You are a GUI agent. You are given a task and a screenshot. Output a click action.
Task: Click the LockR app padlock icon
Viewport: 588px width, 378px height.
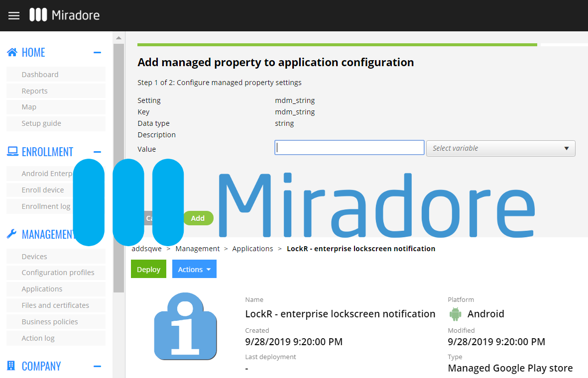point(185,326)
